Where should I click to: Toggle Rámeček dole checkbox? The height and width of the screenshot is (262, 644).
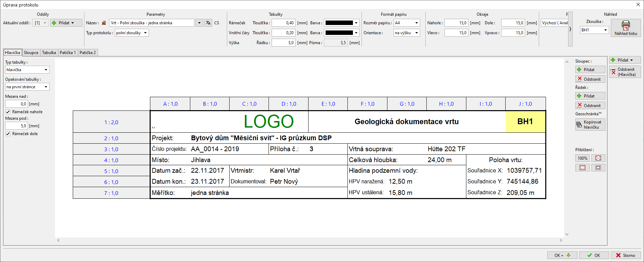tap(8, 134)
